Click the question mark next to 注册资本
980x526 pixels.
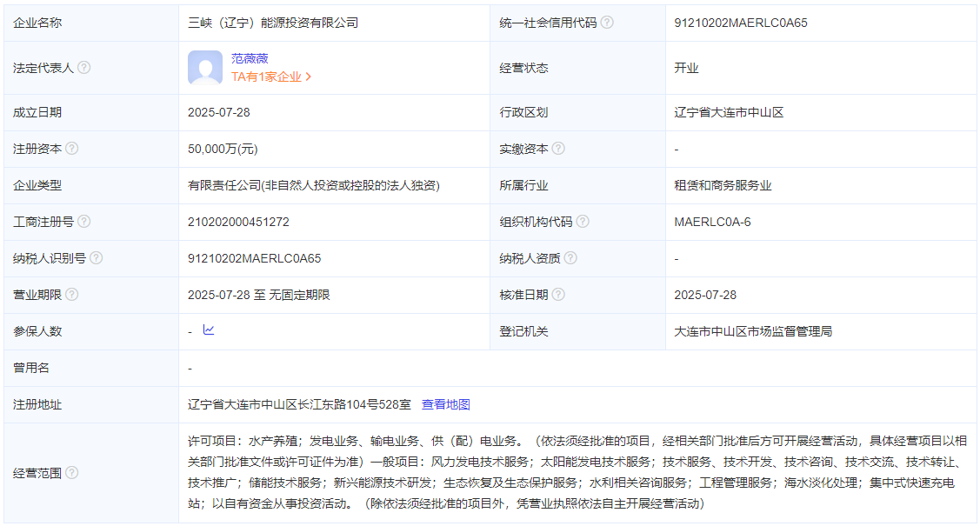coord(72,149)
